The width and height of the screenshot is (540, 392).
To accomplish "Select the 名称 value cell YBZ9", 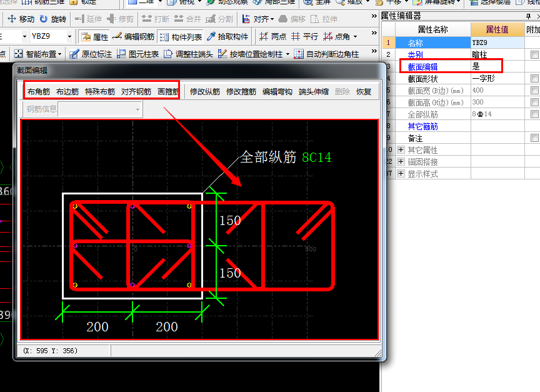I will [497, 43].
